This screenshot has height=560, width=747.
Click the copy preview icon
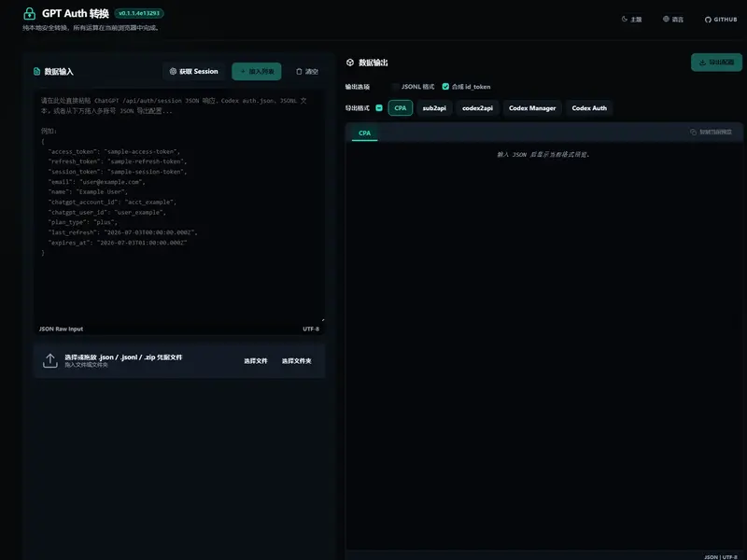coord(693,132)
